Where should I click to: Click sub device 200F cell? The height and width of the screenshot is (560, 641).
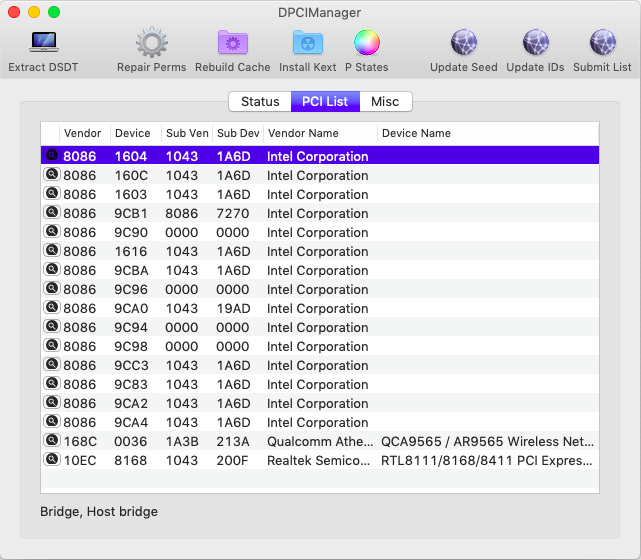click(233, 461)
